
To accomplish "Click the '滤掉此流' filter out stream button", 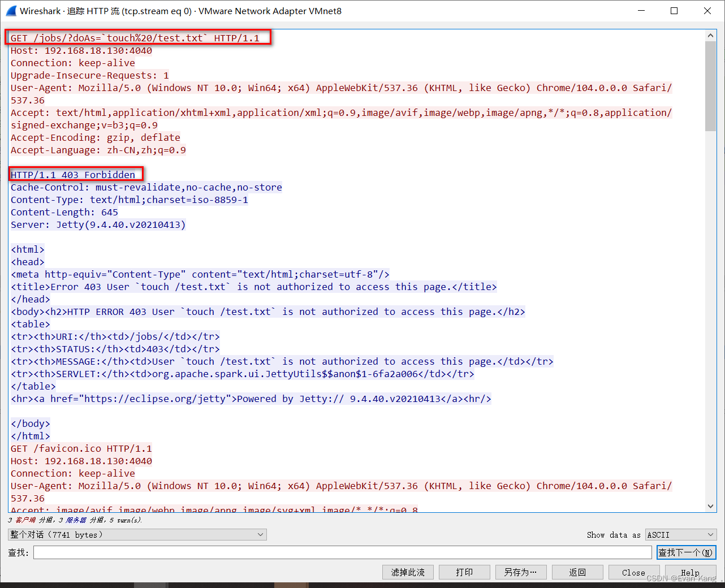I will pyautogui.click(x=408, y=572).
